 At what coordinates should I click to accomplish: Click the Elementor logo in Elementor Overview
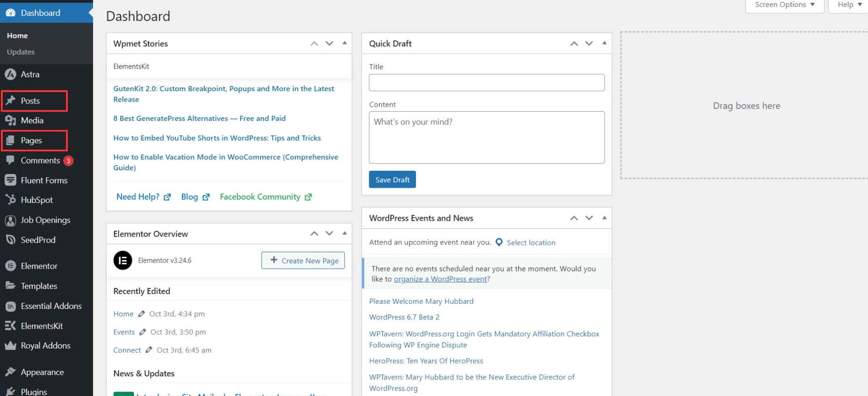click(123, 260)
